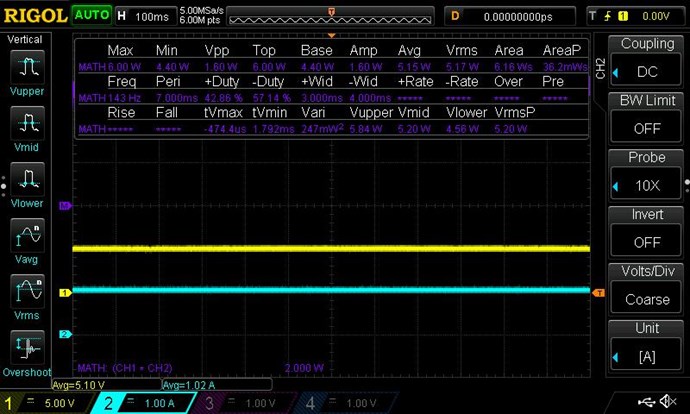Select the Vmid measurement icon
Viewport: 690px width, 414px height.
click(x=27, y=123)
